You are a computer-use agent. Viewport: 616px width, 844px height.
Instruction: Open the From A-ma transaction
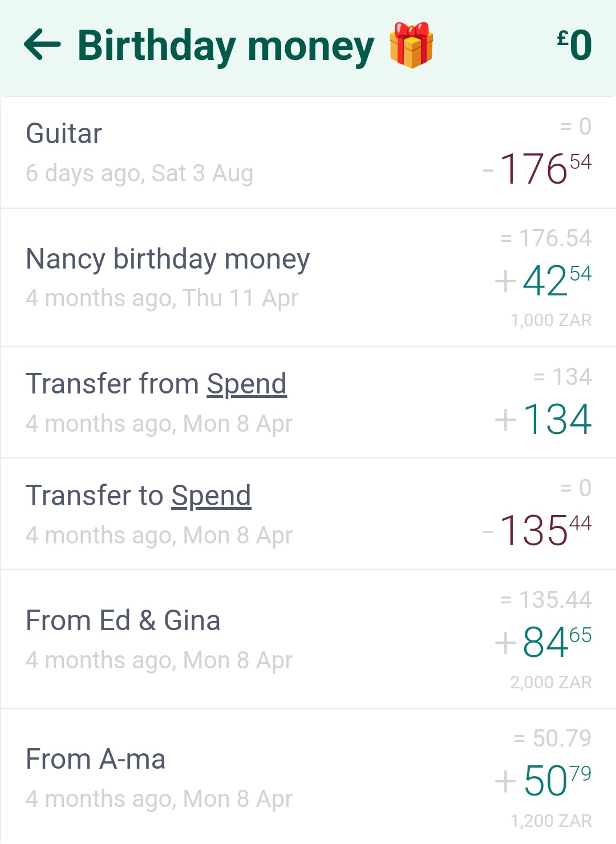pos(308,777)
